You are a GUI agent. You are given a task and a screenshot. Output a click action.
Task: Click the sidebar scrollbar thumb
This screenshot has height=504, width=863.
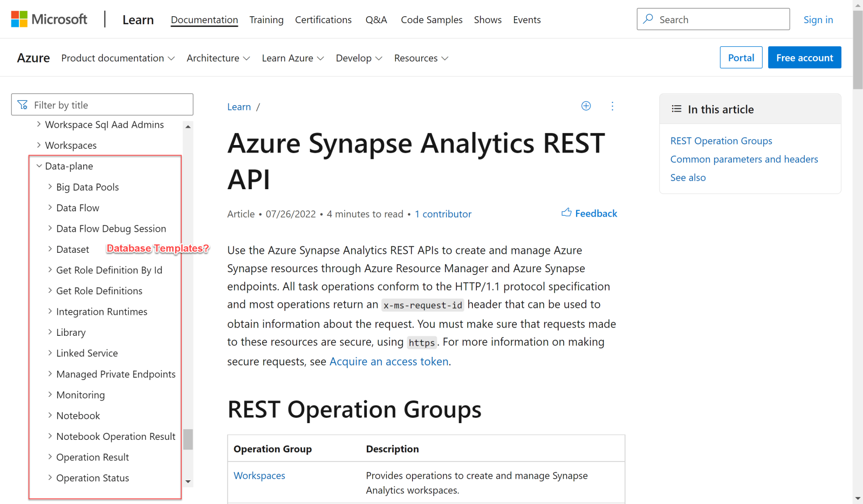188,439
